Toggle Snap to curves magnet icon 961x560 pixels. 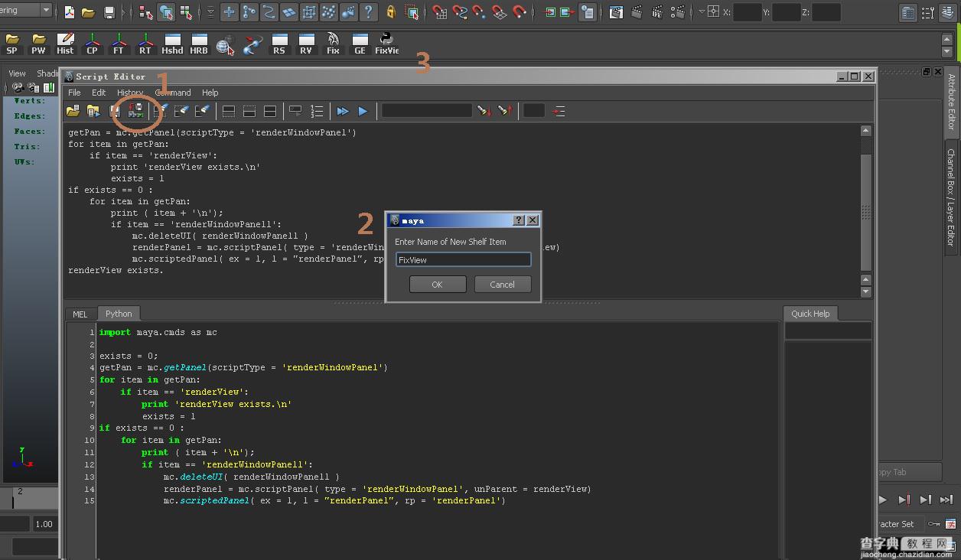coord(459,12)
